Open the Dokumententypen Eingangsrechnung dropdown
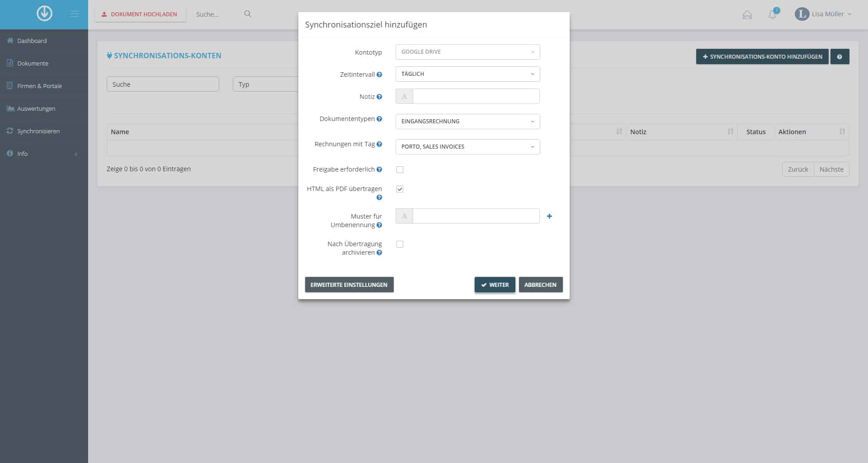868x463 pixels. [467, 122]
